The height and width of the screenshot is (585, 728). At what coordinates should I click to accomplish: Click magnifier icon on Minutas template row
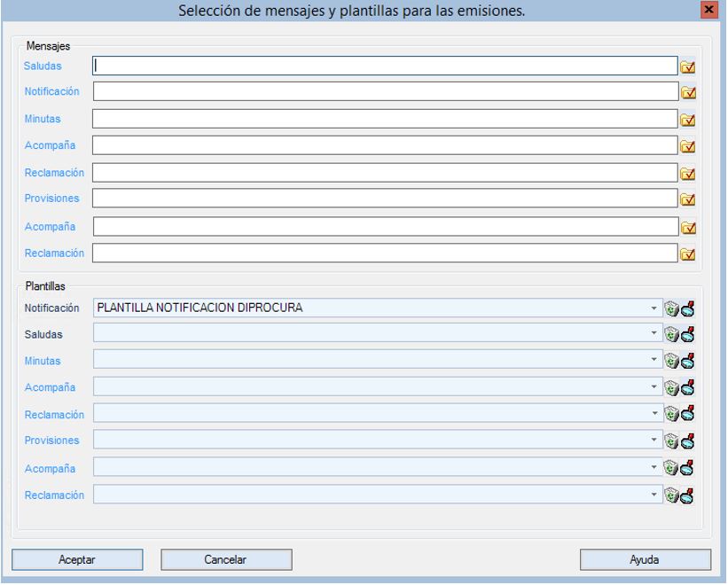pos(686,361)
